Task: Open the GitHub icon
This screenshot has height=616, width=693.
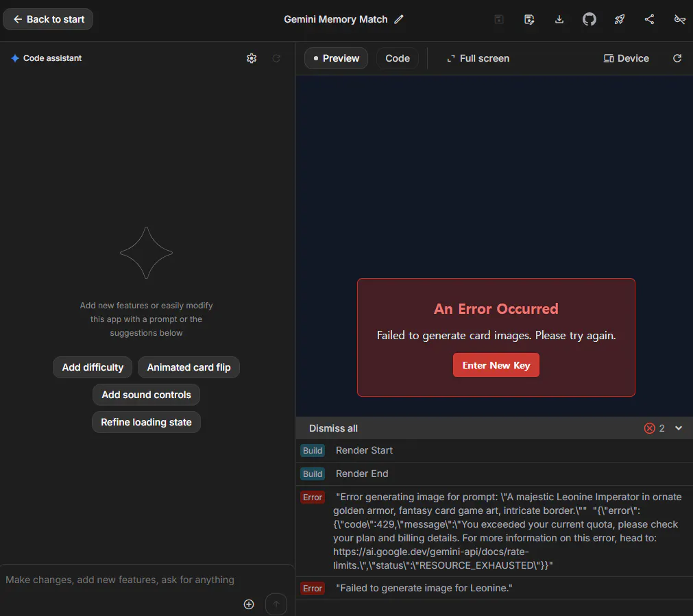Action: click(589, 19)
